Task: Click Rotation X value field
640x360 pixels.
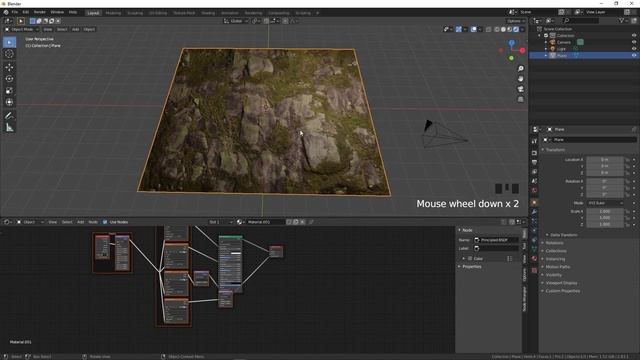Action: (605, 181)
